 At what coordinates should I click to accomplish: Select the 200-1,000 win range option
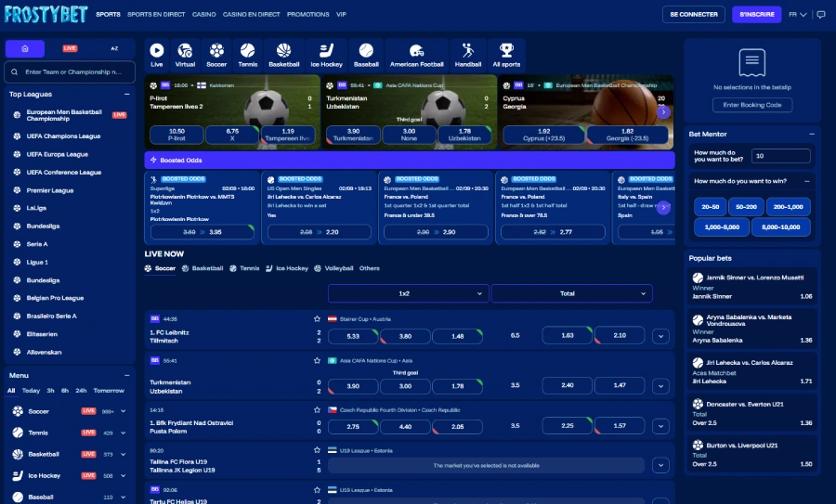click(x=788, y=207)
